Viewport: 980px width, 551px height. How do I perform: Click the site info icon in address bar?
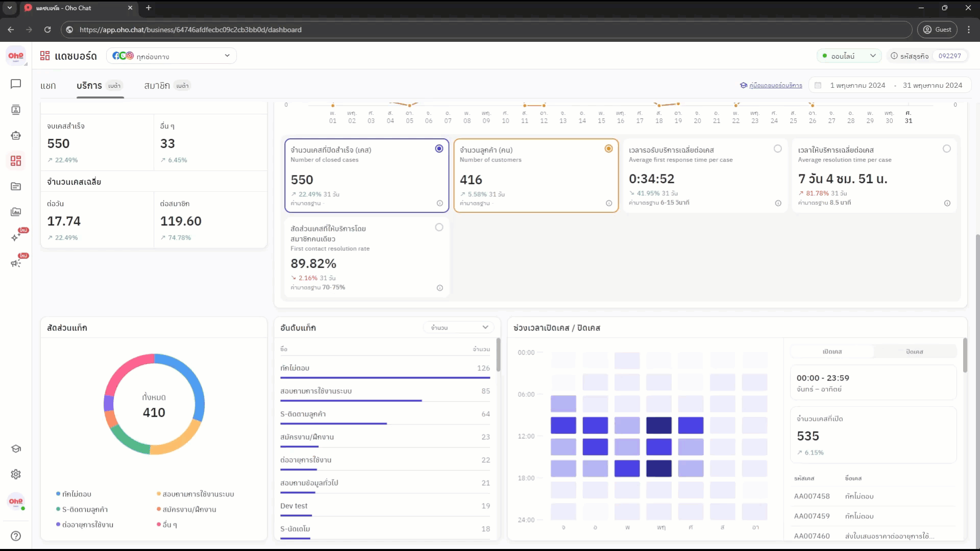[x=70, y=30]
